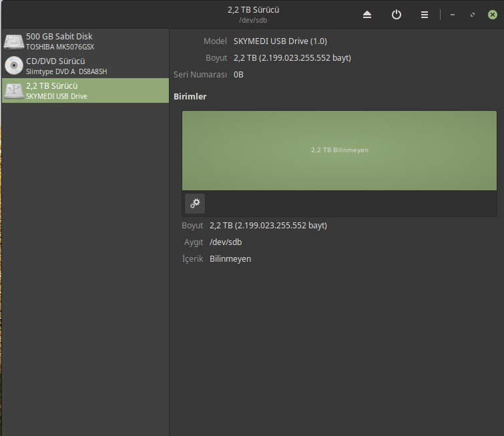The image size is (504, 436).
Task: Click the İçerik label
Action: [x=192, y=259]
